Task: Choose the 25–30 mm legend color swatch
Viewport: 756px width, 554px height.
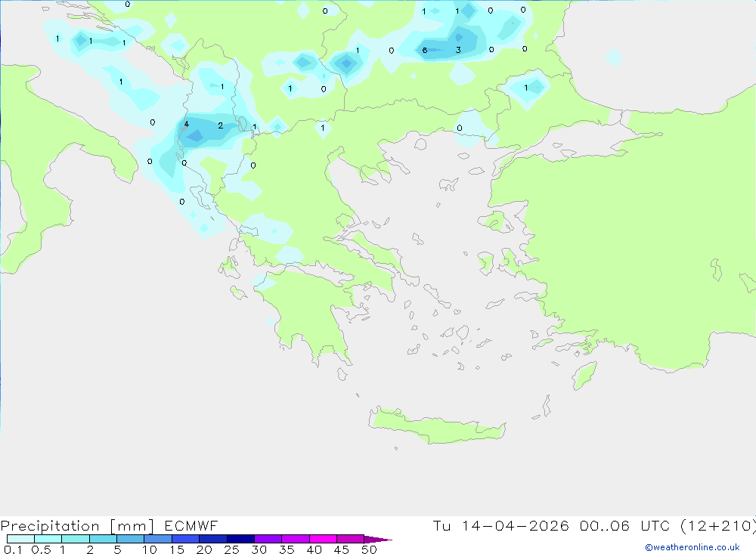Action: pos(240,539)
